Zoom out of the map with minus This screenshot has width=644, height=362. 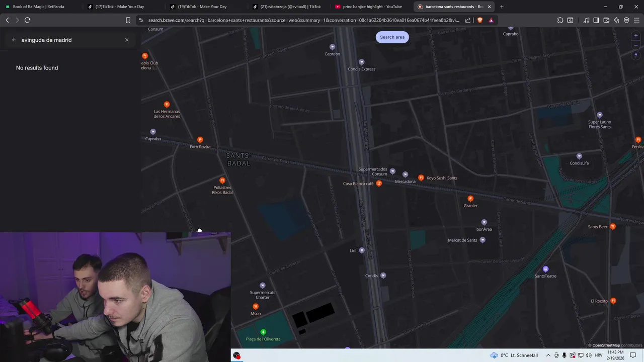636,45
